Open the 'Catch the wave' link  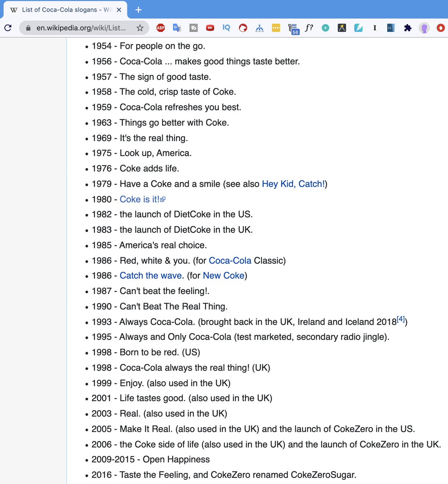(x=150, y=275)
